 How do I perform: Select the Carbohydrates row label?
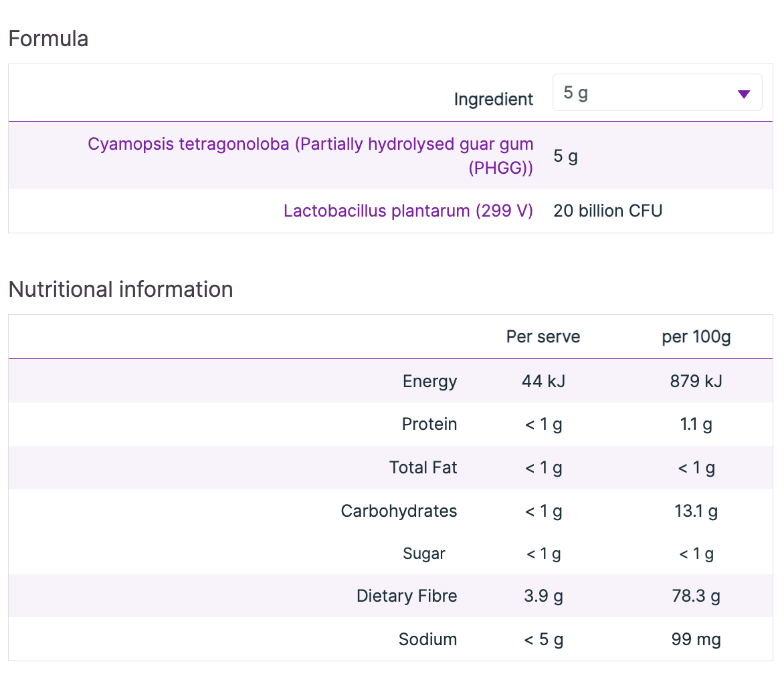click(399, 511)
